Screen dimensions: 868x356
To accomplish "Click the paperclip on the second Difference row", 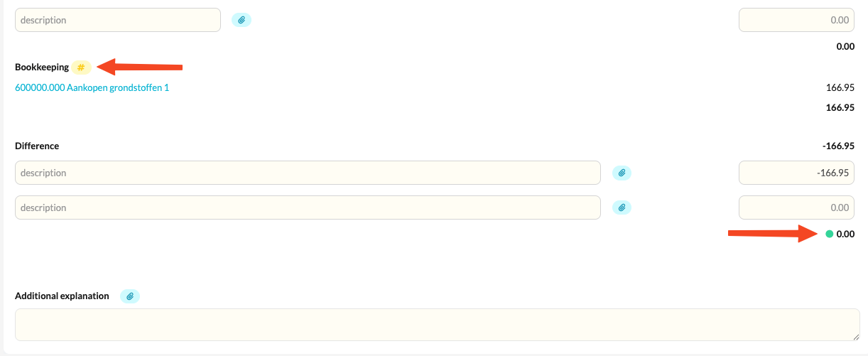I will [x=622, y=207].
